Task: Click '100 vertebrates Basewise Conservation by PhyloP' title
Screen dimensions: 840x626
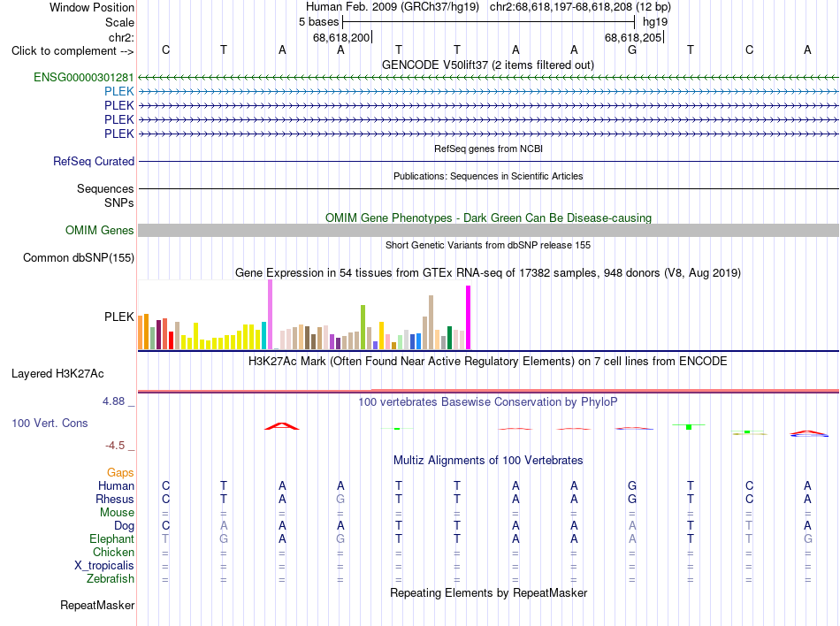Action: [x=488, y=401]
